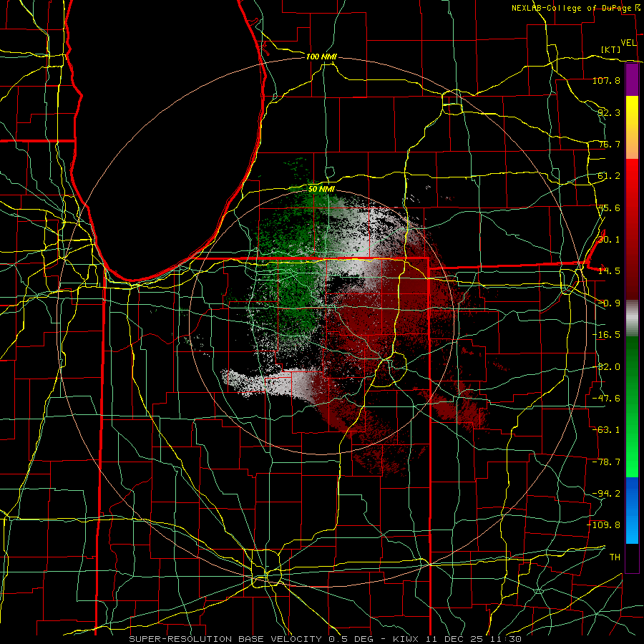Click the gray near-zero segment of the color bar

click(x=632, y=318)
